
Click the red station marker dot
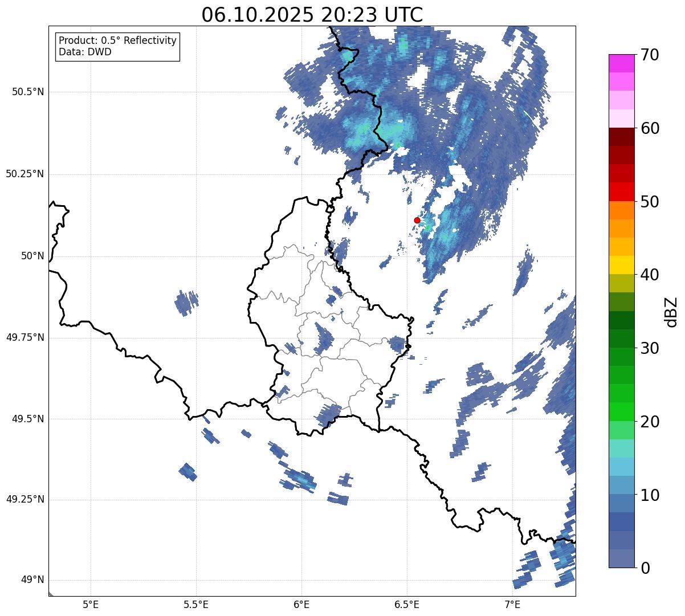pyautogui.click(x=417, y=220)
